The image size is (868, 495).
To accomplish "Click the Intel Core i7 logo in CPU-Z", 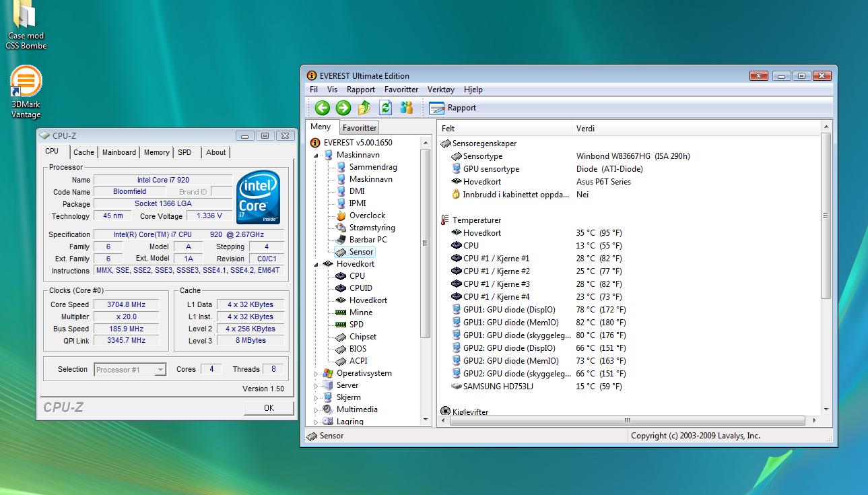I will (x=259, y=197).
